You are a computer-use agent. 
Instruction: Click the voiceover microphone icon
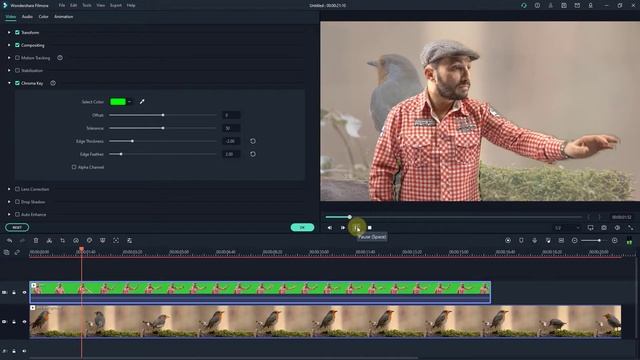pos(535,241)
